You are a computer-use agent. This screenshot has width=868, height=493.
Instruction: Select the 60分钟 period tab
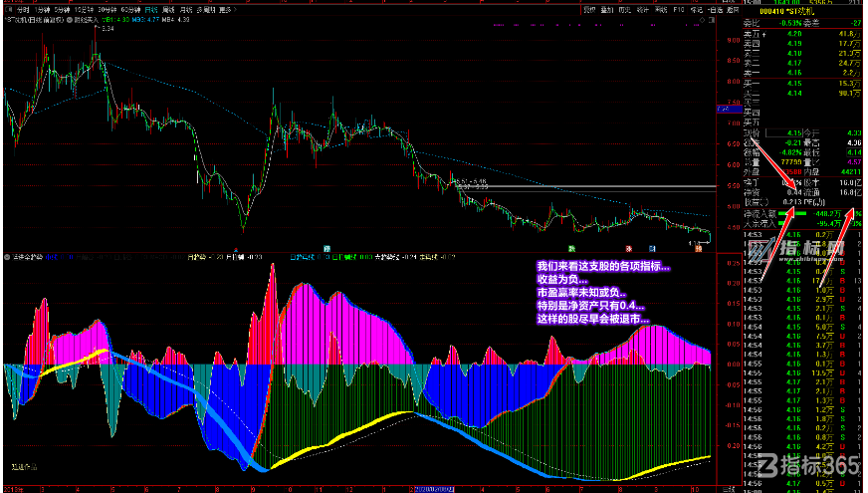[130, 10]
